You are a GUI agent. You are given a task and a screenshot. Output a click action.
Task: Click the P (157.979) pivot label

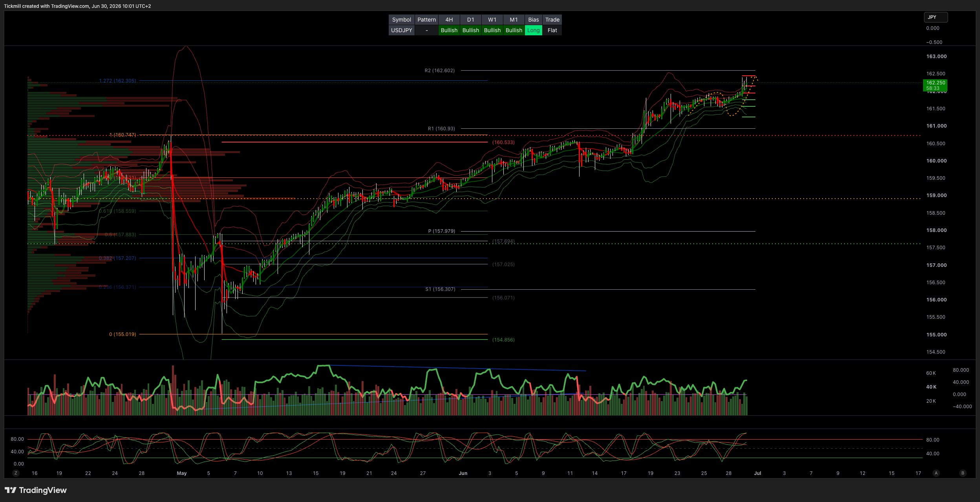point(442,231)
